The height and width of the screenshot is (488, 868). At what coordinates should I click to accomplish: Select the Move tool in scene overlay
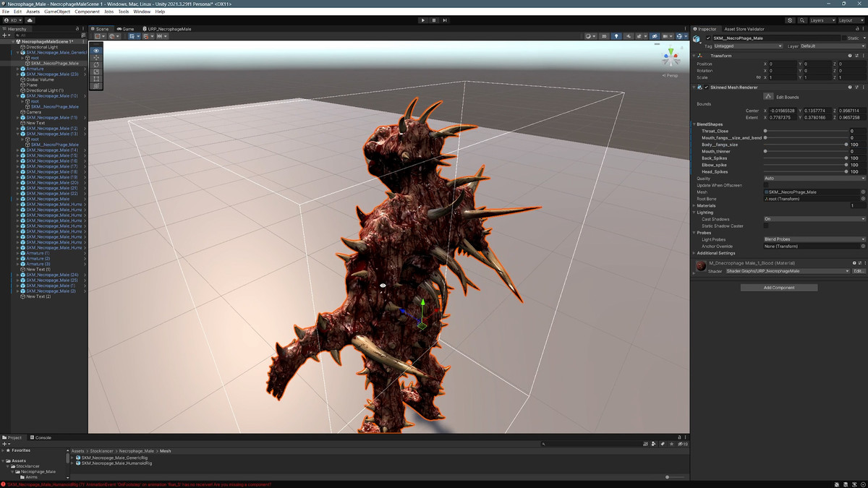pos(96,58)
